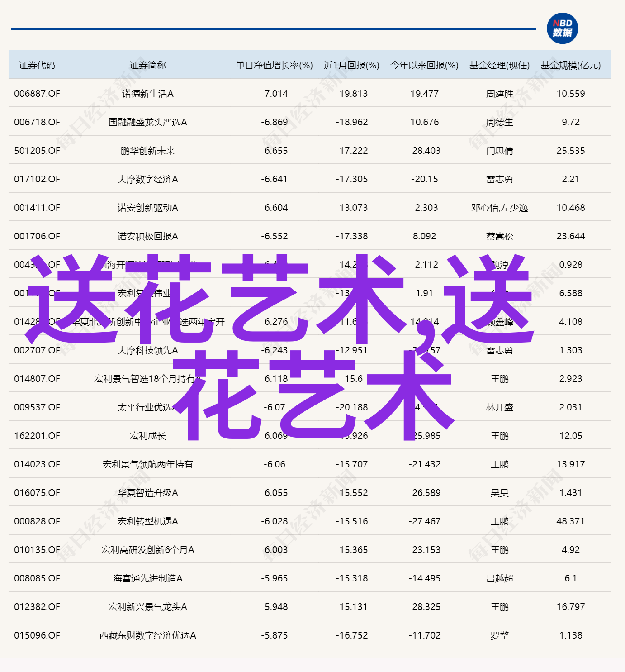
Task: Select fund name 华夏智造升级A
Action: point(148,493)
